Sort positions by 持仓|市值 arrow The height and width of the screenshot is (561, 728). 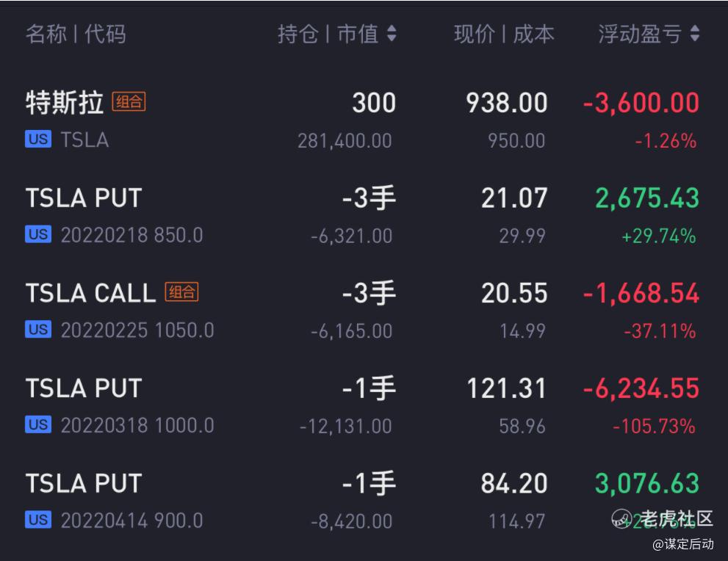pos(392,34)
